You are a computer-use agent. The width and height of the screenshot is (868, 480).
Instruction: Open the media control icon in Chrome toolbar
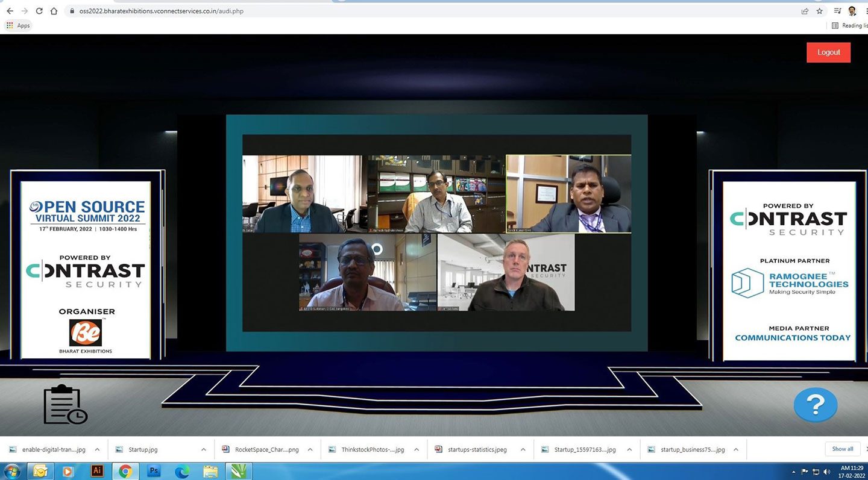point(837,11)
